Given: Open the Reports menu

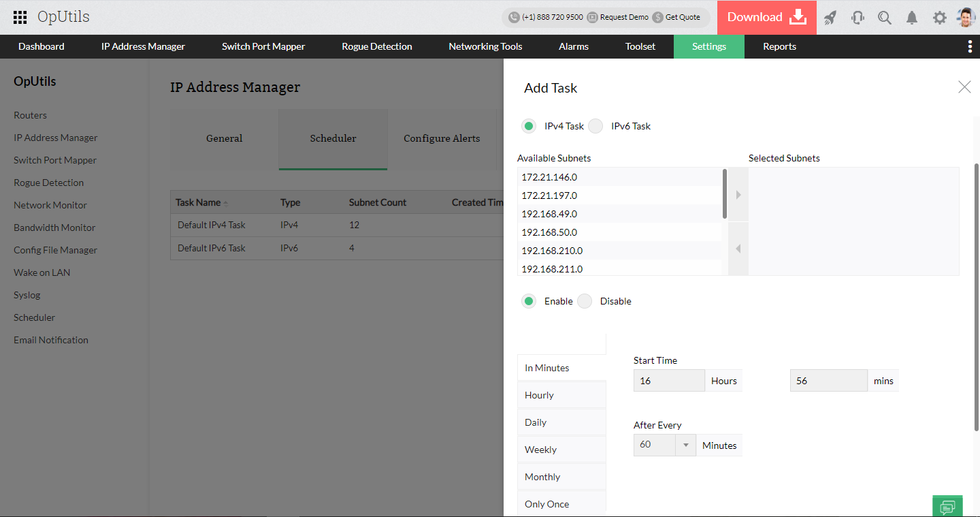Looking at the screenshot, I should point(779,46).
